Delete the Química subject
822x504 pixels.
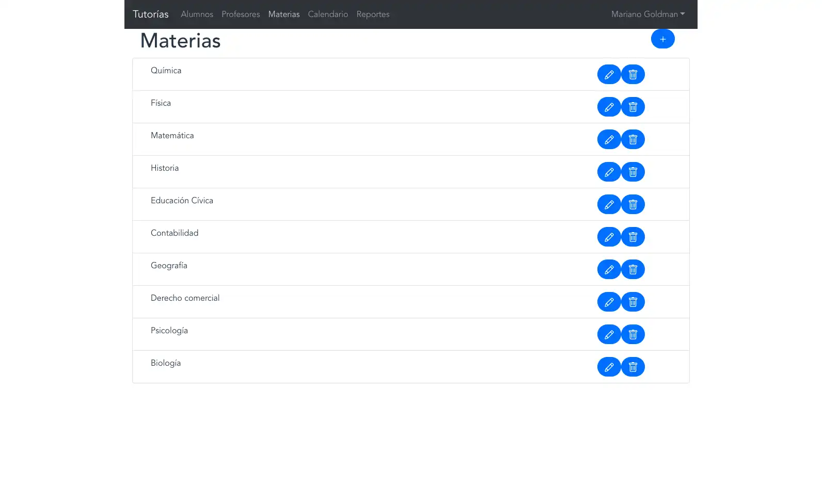click(633, 75)
